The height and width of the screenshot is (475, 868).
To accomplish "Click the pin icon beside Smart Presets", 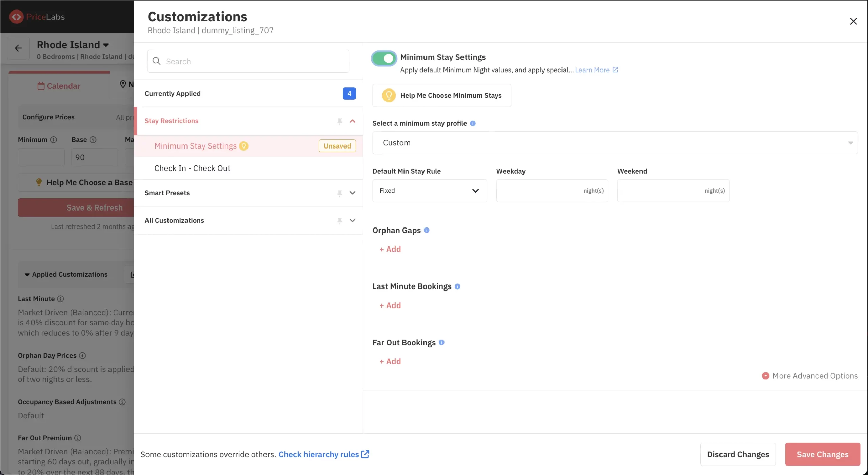I will [339, 193].
